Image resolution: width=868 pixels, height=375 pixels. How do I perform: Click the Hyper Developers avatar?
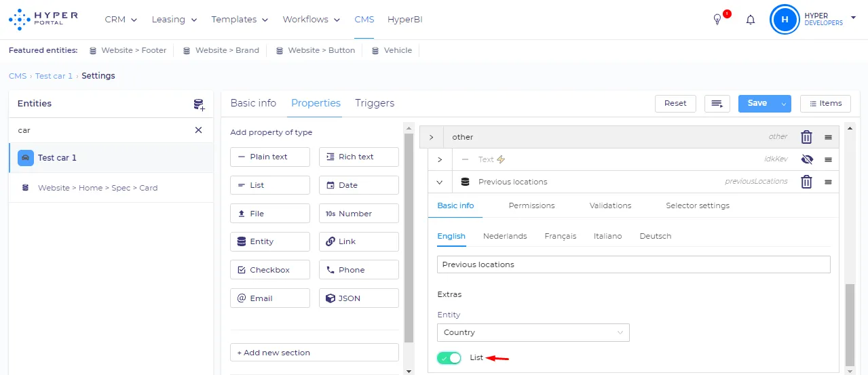(785, 20)
